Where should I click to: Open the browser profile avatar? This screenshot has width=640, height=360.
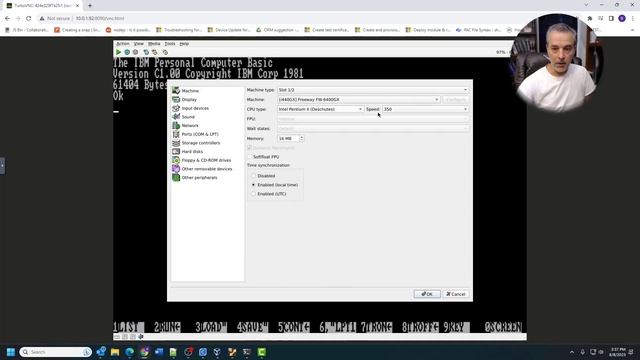click(622, 18)
